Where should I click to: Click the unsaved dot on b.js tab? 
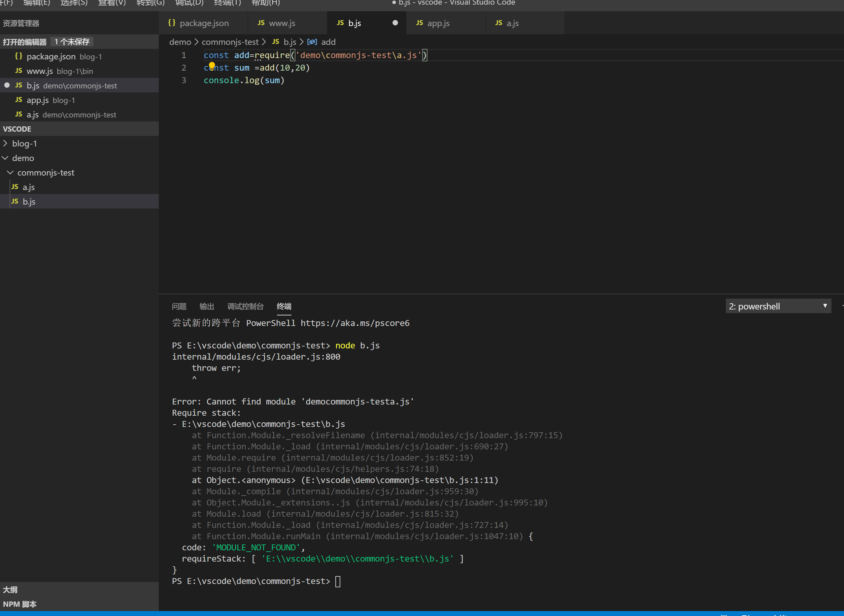(x=395, y=23)
